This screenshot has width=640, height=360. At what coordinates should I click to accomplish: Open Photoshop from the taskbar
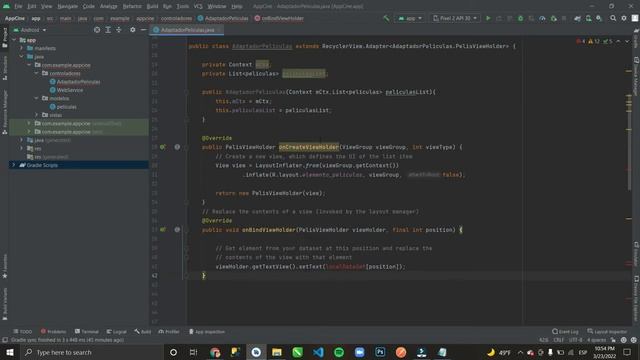380,352
